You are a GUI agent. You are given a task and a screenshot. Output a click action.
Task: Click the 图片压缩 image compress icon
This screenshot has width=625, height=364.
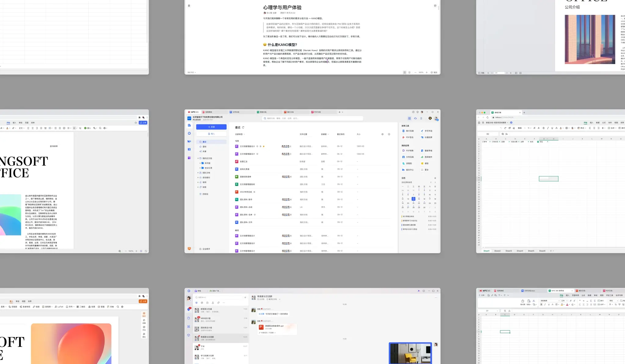pos(403,131)
